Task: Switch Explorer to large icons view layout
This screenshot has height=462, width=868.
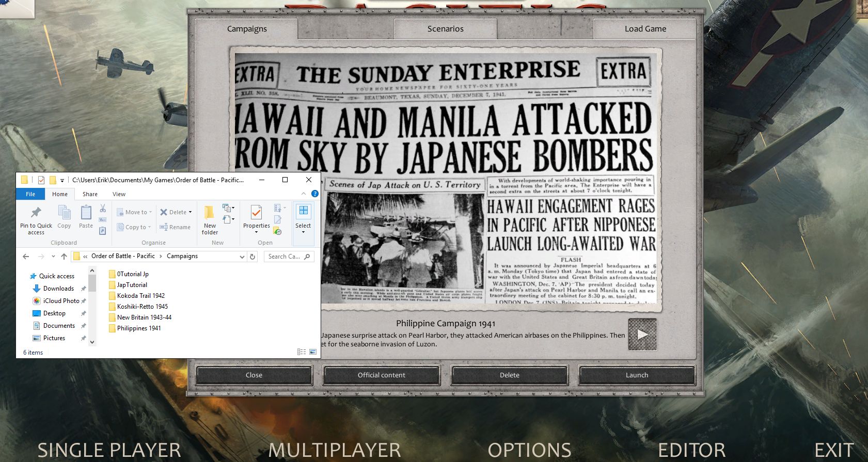Action: [x=313, y=352]
